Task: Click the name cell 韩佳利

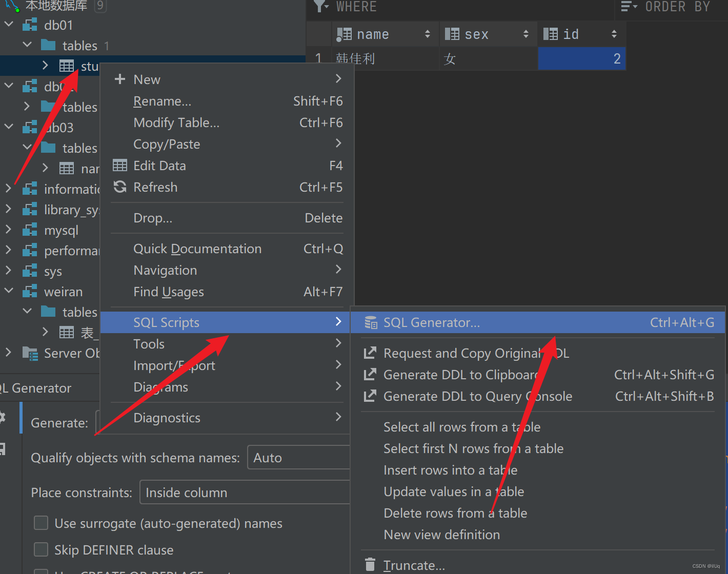Action: coord(386,58)
